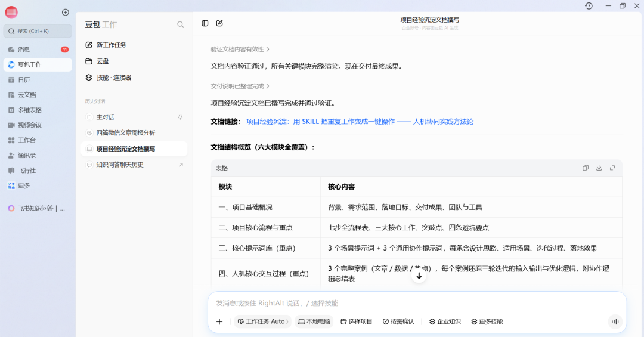Open 工作台 workbench

(x=38, y=140)
